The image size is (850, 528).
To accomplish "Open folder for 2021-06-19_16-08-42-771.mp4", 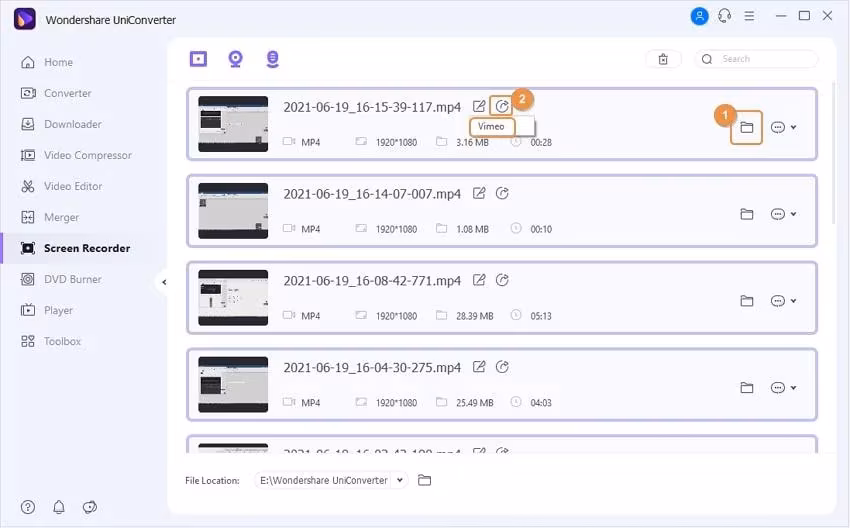I will pyautogui.click(x=746, y=301).
